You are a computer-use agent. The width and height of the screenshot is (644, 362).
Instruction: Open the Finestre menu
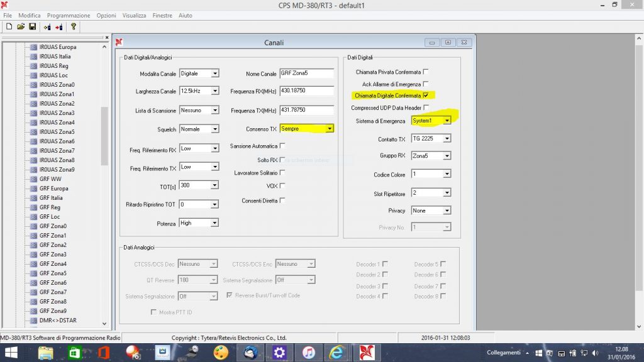pyautogui.click(x=162, y=15)
